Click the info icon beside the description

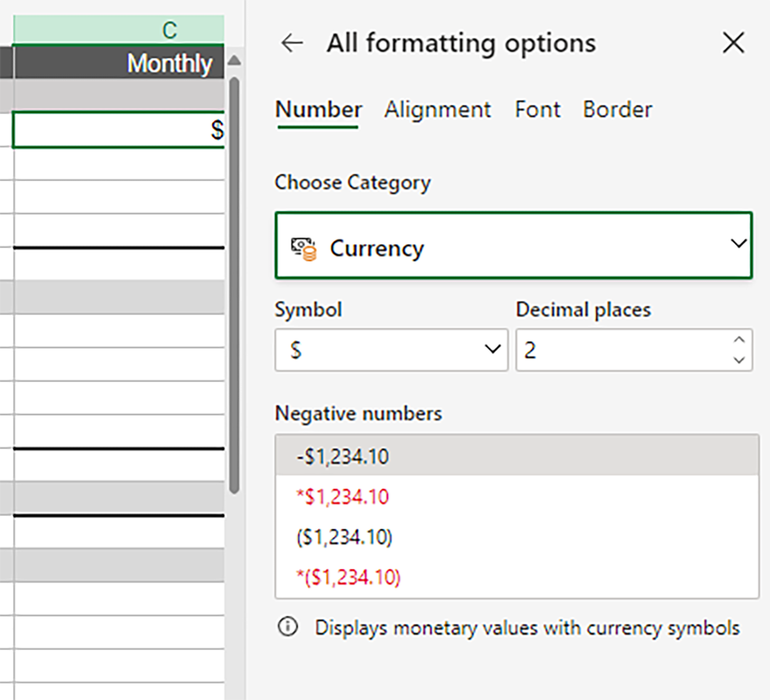click(x=288, y=627)
